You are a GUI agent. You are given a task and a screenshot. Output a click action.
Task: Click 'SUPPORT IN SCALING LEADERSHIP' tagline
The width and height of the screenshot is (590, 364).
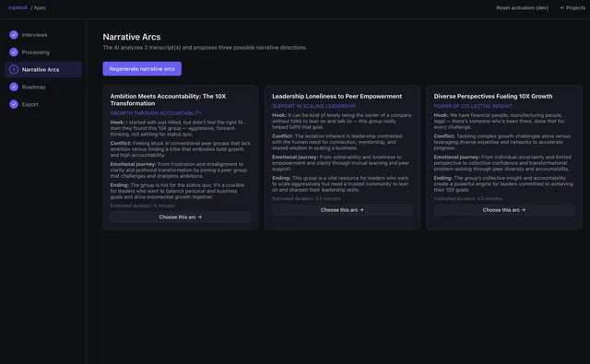click(x=313, y=106)
